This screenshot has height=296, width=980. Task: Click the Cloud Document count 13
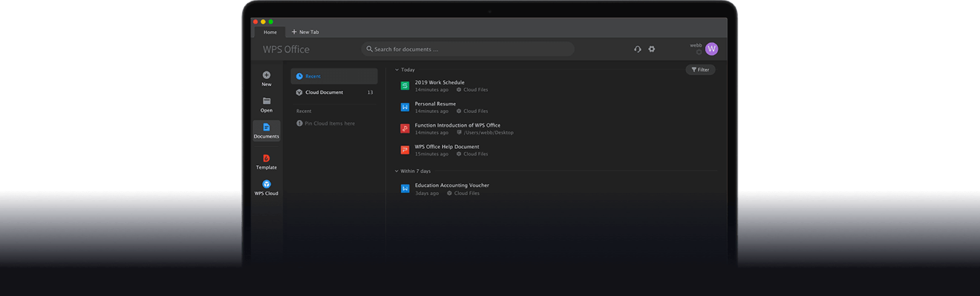click(x=370, y=92)
